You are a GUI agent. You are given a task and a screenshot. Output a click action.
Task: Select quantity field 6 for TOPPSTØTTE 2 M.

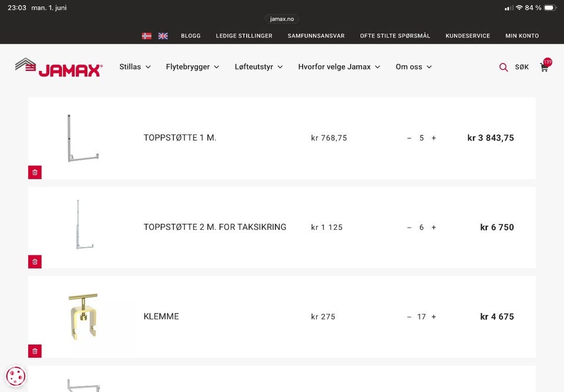point(422,227)
